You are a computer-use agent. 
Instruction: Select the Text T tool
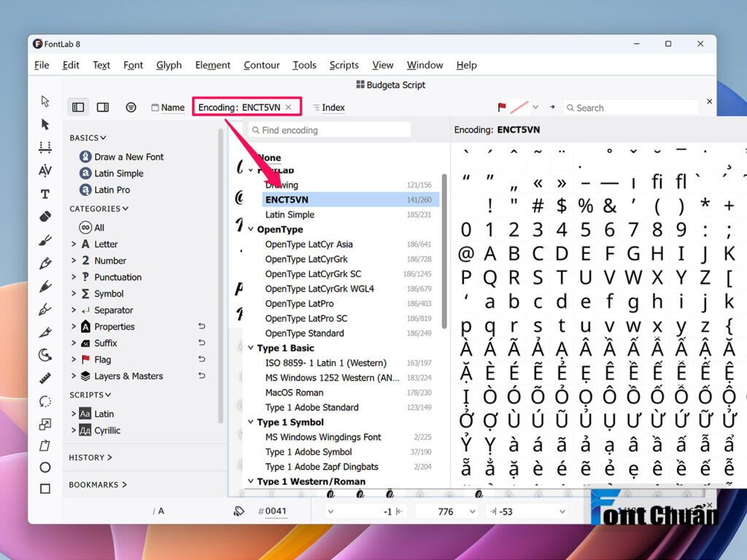pyautogui.click(x=45, y=194)
